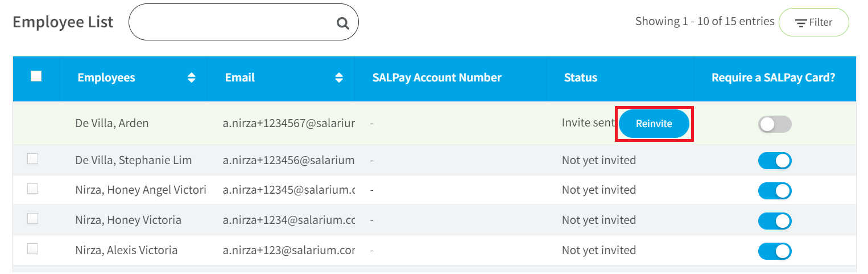Viewport: 868px width, 274px height.
Task: Tick the select-all header checkbox
Action: point(36,76)
